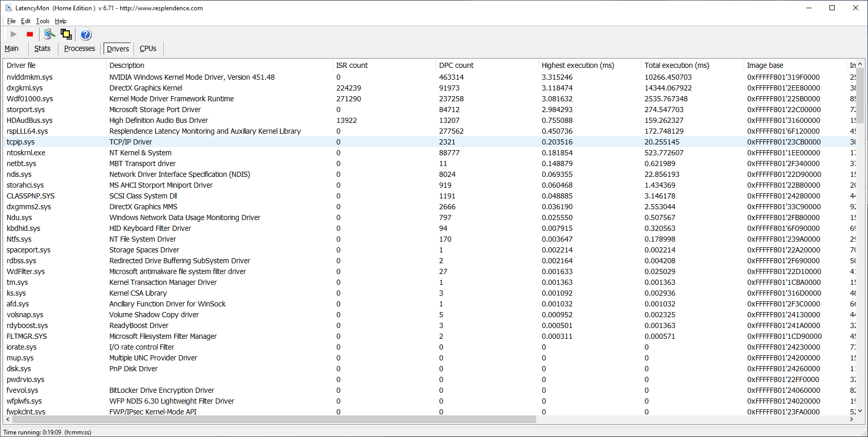
Task: Sort by DPC count column header
Action: (487, 65)
